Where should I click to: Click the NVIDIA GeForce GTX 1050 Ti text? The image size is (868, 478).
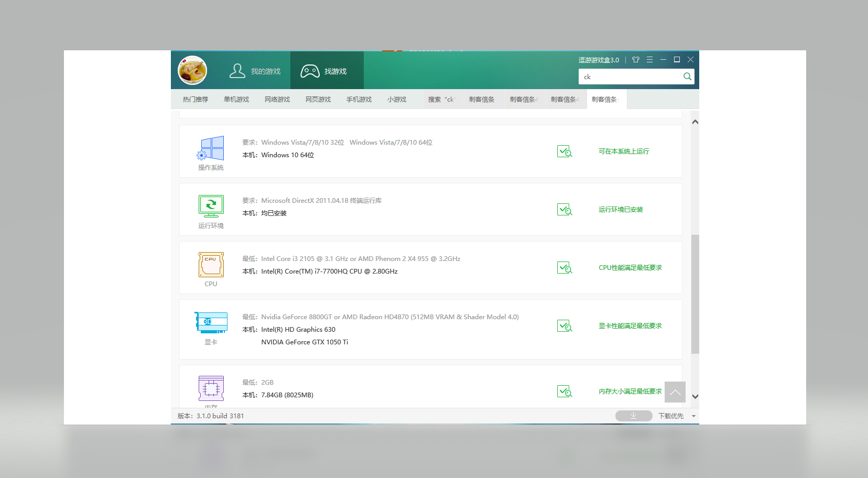tap(305, 342)
